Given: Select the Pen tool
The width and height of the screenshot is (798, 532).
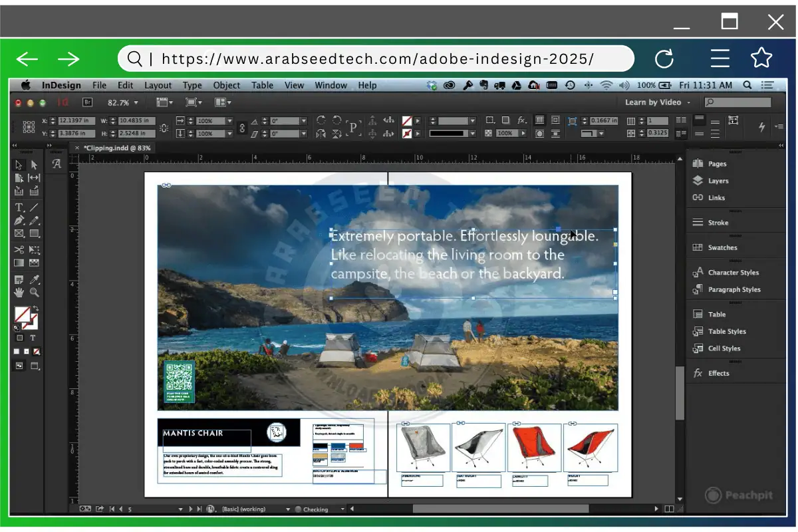Looking at the screenshot, I should (19, 219).
